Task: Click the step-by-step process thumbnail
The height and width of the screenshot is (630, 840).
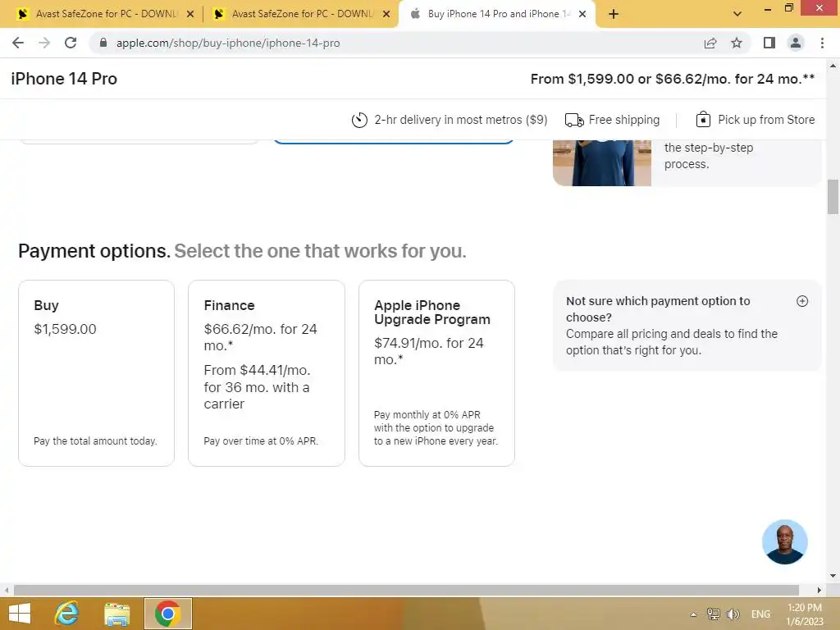Action: (x=602, y=163)
